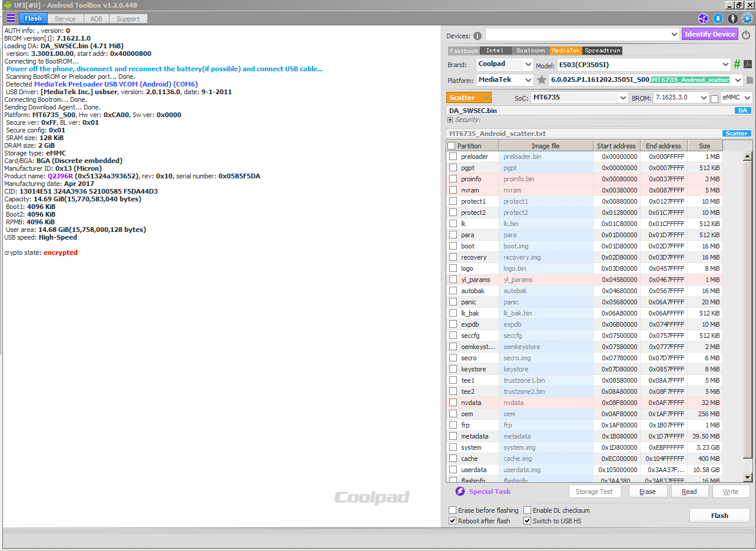Click the blue Scatter badge label
The height and width of the screenshot is (551, 756).
pyautogui.click(x=737, y=134)
